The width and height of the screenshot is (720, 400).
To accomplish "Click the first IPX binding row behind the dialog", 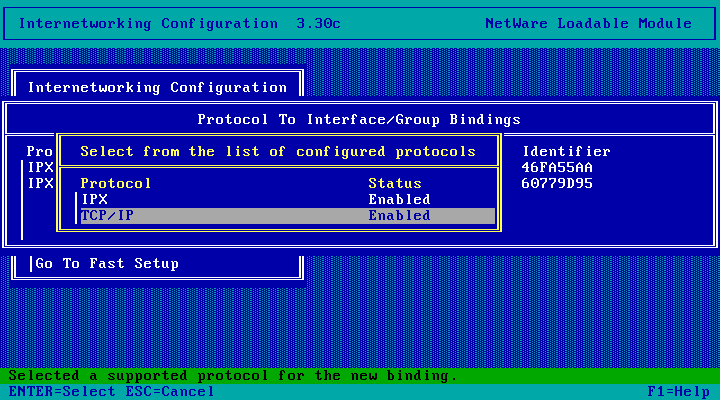I will (40, 167).
